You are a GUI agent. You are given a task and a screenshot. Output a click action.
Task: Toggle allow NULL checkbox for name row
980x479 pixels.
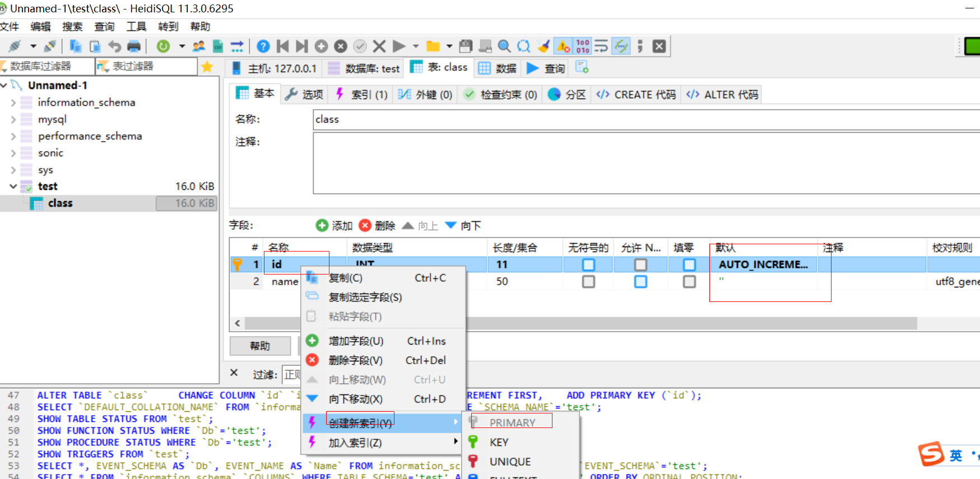coord(640,281)
